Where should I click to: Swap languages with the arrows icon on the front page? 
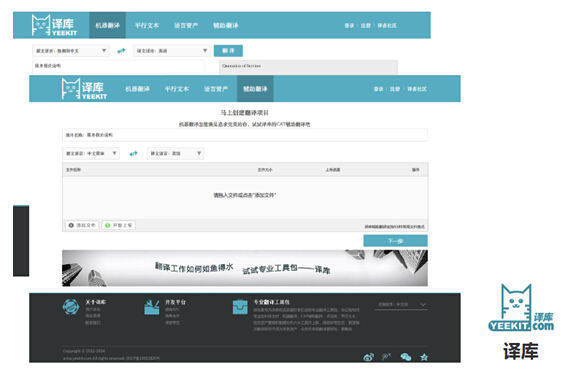133,154
